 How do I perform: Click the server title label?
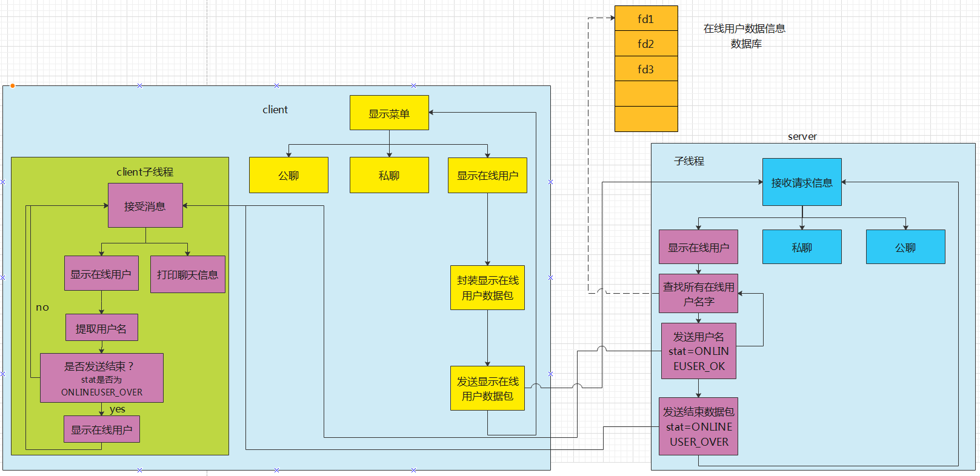pos(802,136)
